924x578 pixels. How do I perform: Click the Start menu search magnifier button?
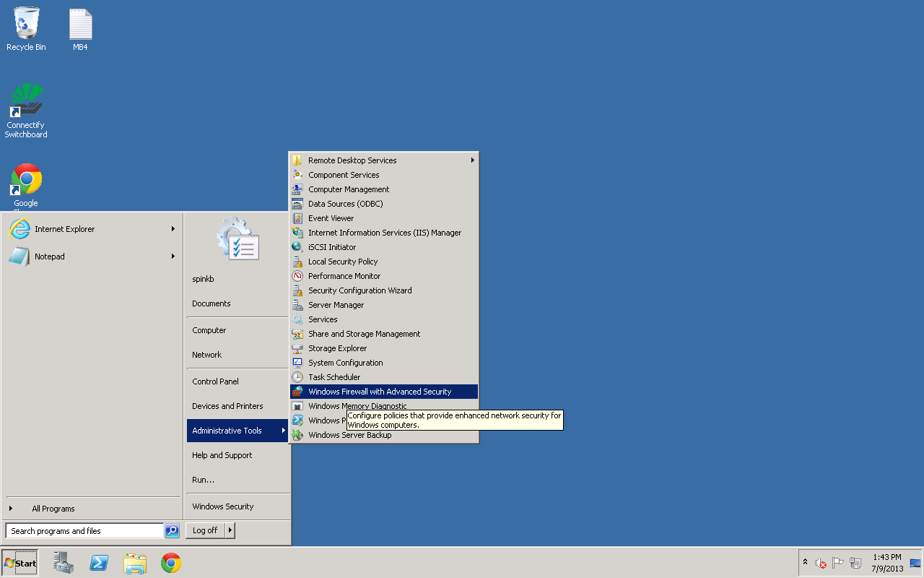172,531
